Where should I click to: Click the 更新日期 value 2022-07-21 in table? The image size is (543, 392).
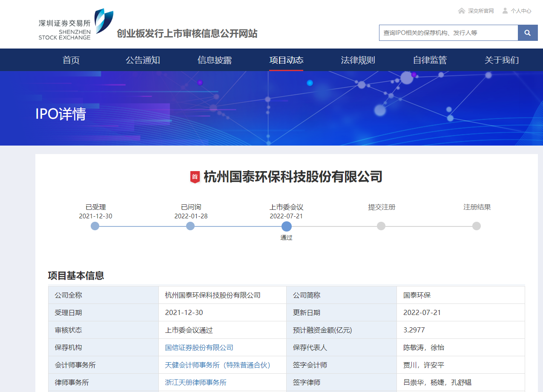[422, 313]
